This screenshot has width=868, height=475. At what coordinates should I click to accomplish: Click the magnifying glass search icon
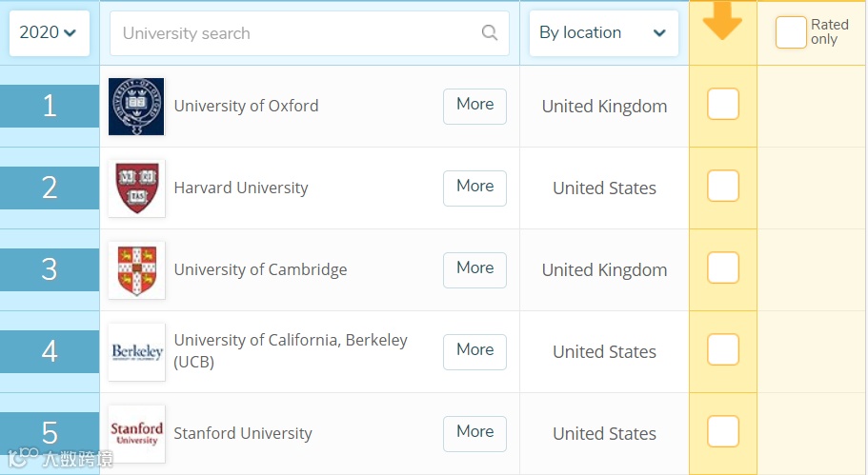[x=490, y=33]
